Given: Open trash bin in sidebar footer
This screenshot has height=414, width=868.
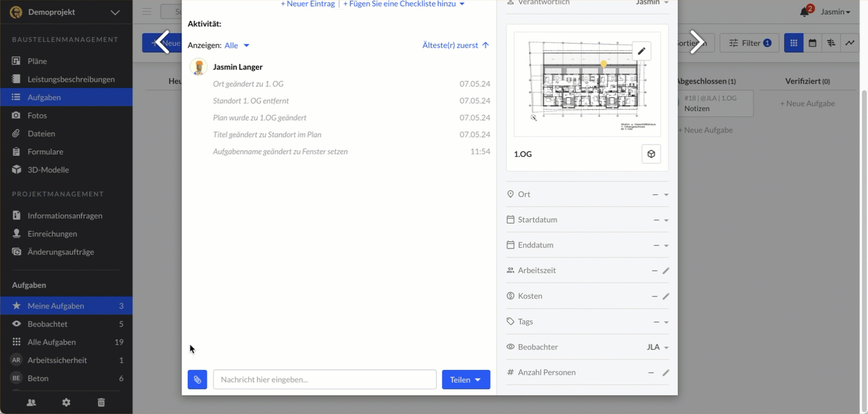Looking at the screenshot, I should click(x=101, y=403).
